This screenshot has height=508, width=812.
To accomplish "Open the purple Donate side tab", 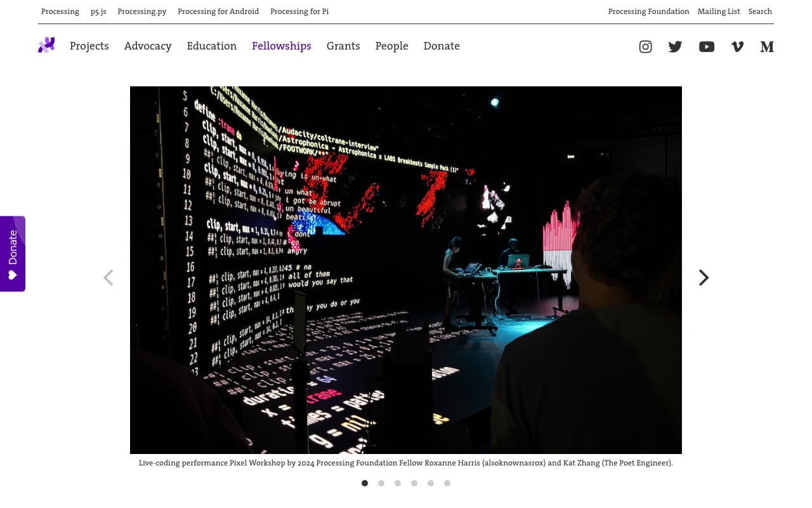I will tap(13, 254).
